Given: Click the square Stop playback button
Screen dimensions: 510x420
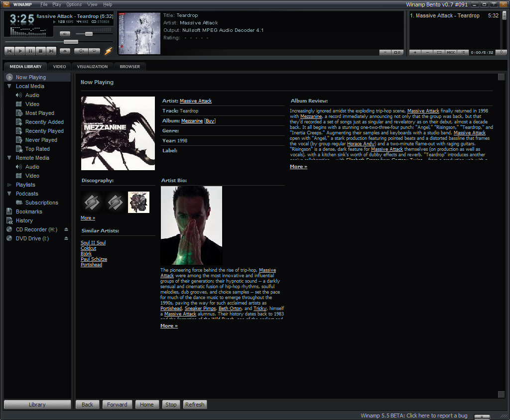Looking at the screenshot, I should [x=41, y=51].
